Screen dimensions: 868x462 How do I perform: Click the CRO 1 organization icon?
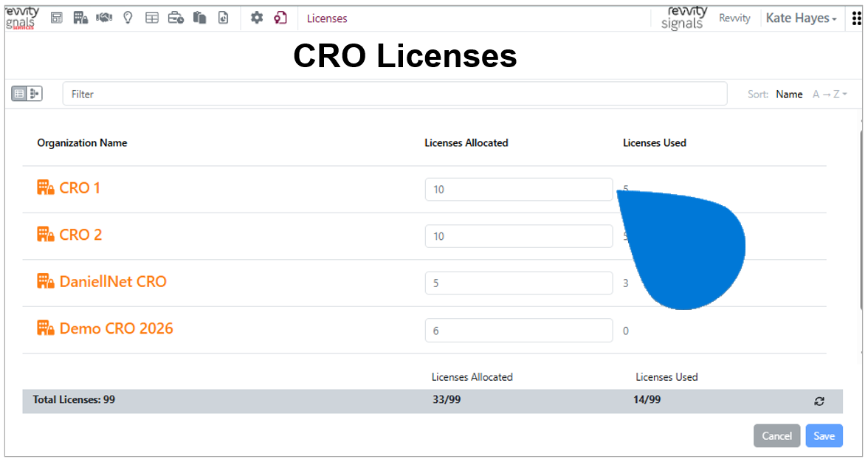point(46,187)
